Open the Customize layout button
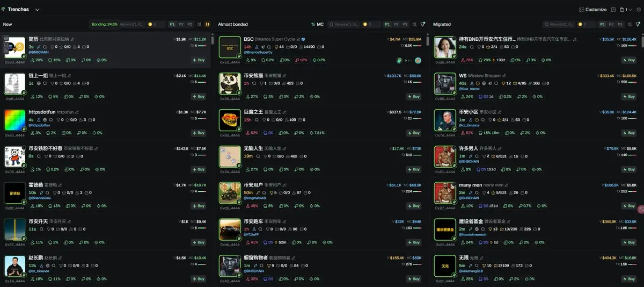Viewport: 644px width, 287px height. pos(593,10)
